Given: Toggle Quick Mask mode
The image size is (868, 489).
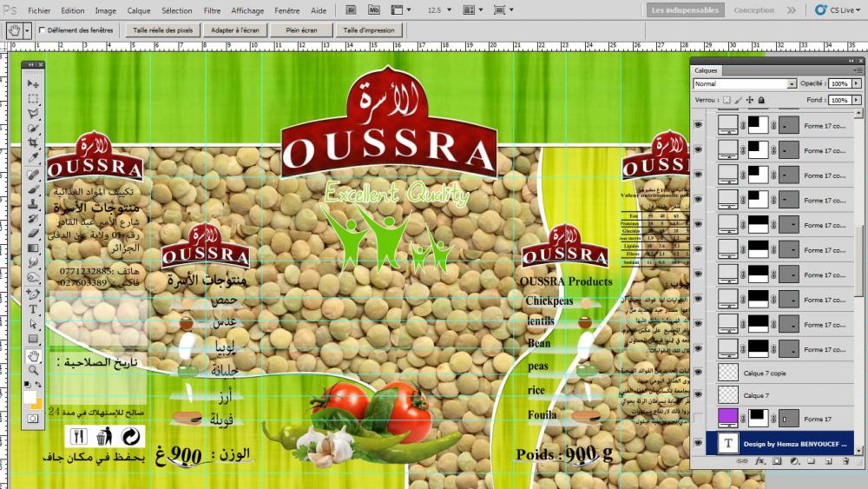Looking at the screenshot, I should click(33, 419).
